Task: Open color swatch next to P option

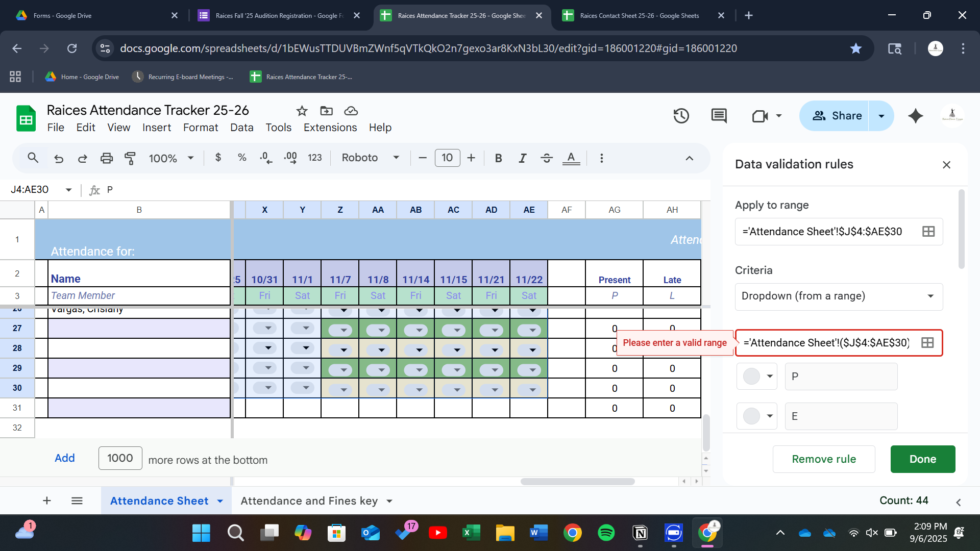Action: coord(756,377)
